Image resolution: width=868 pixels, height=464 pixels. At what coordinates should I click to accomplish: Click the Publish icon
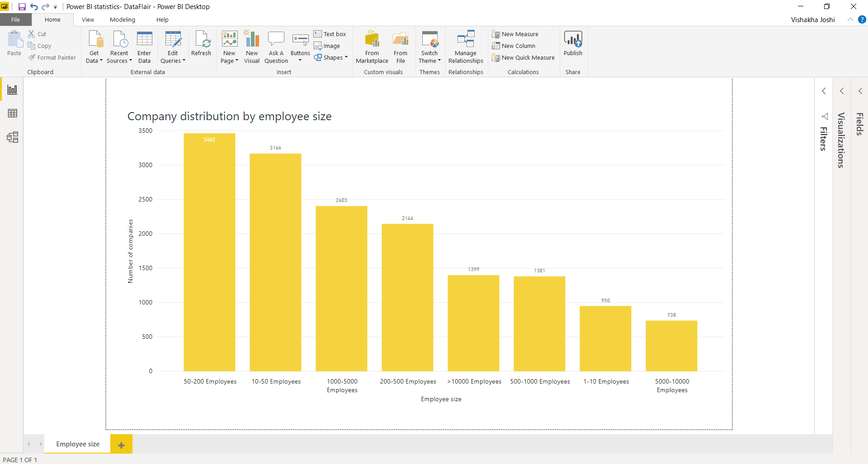coord(573,43)
